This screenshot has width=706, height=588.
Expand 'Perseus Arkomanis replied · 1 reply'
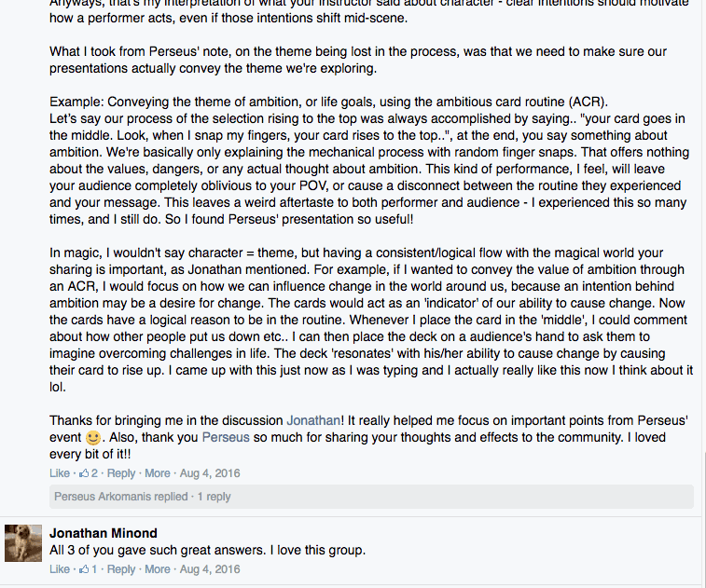click(x=371, y=497)
